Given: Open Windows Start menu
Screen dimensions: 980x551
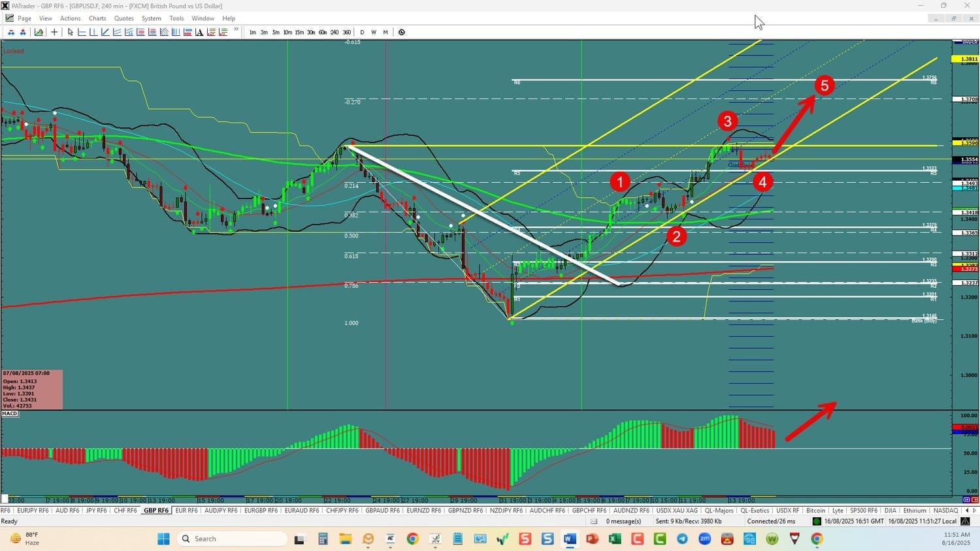Looking at the screenshot, I should click(x=163, y=539).
